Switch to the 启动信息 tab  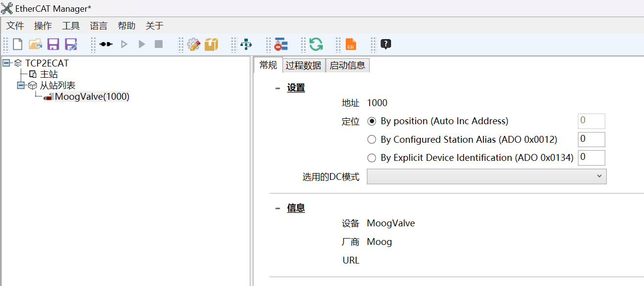tap(347, 66)
